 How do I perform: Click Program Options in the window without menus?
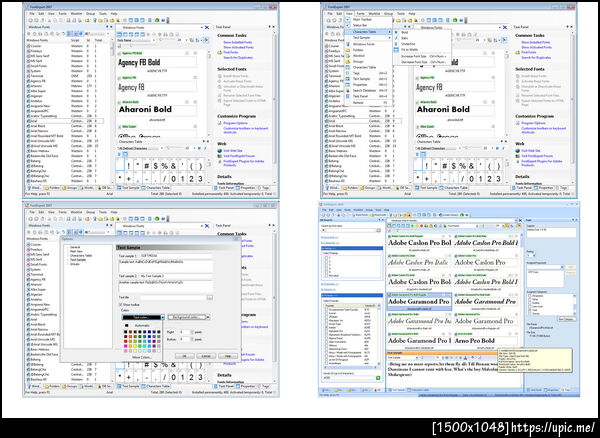(x=235, y=123)
